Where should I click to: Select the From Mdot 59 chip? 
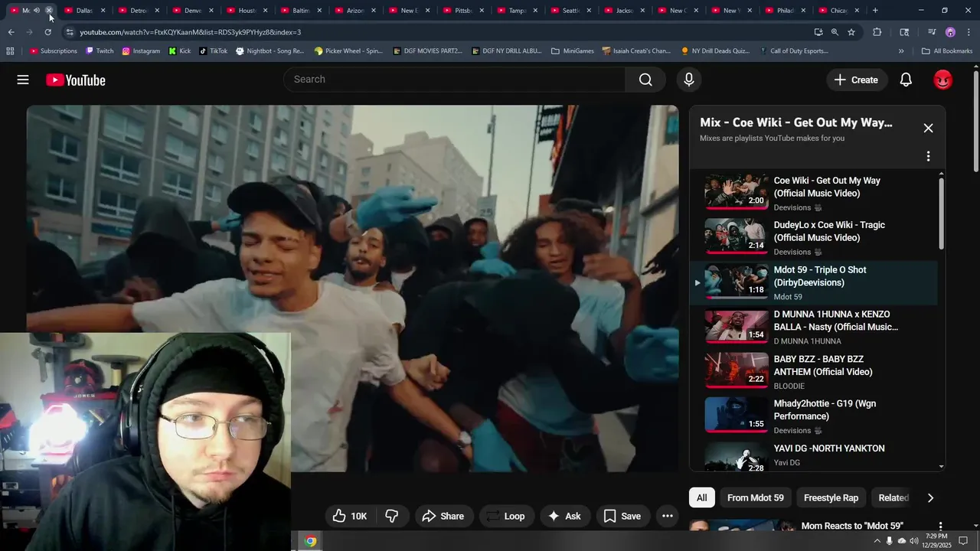pos(756,497)
